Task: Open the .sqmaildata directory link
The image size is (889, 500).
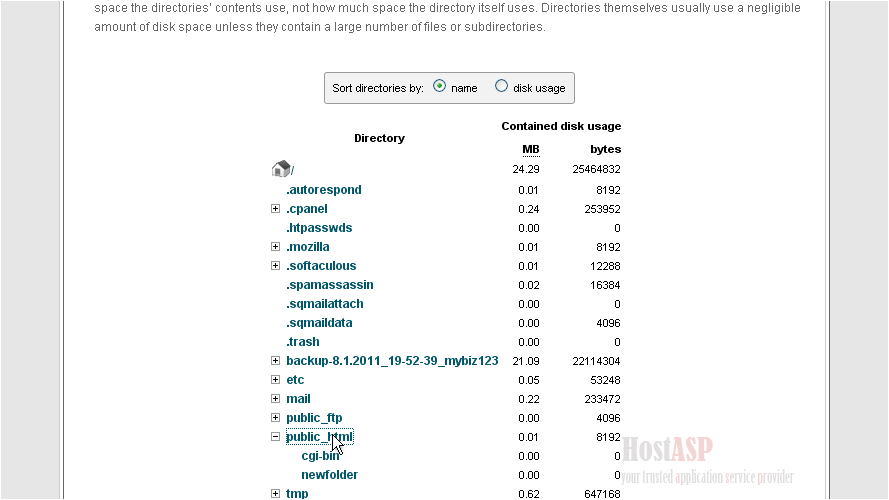Action: (x=319, y=323)
